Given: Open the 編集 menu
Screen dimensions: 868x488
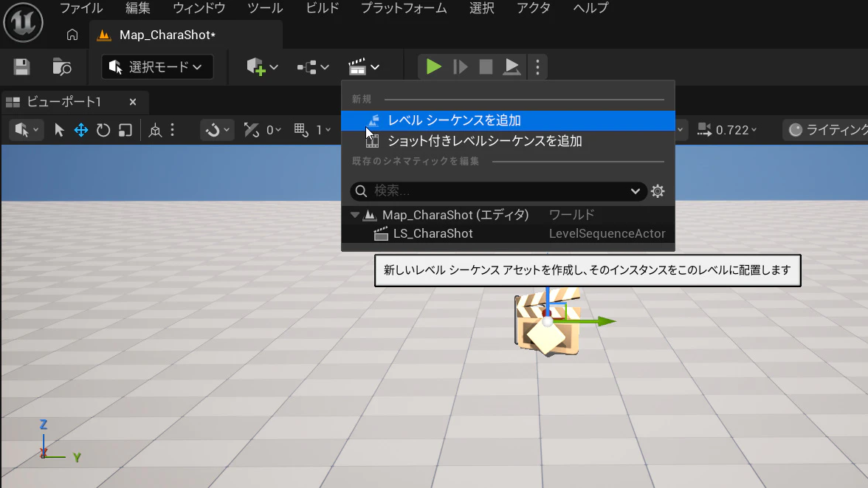Looking at the screenshot, I should tap(138, 8).
